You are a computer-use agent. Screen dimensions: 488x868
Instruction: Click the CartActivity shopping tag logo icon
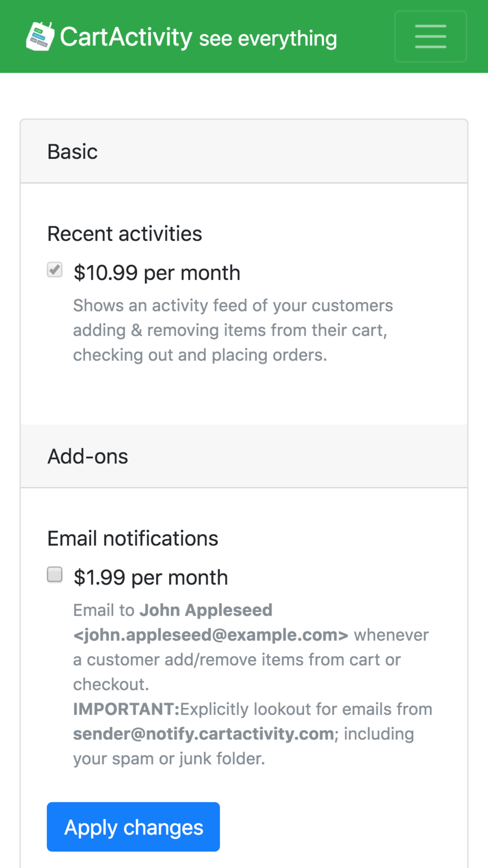point(40,36)
